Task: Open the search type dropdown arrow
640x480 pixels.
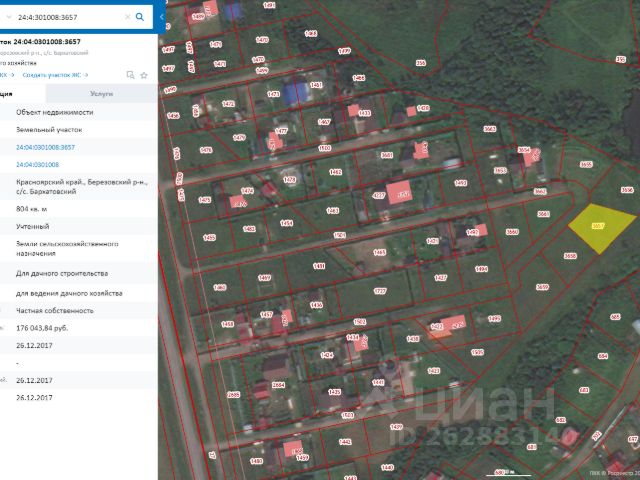Action: tap(9, 17)
